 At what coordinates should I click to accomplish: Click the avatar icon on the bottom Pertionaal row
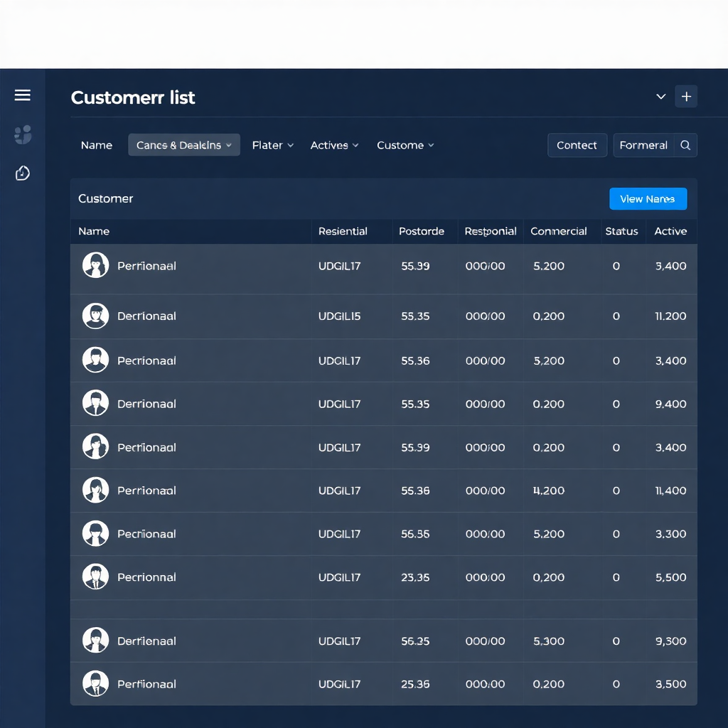click(x=95, y=684)
